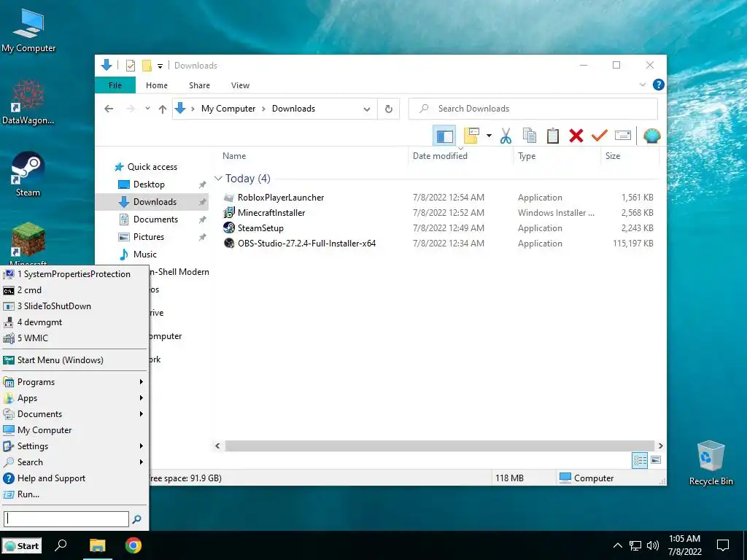
Task: Click the taskbar Search magnifier
Action: click(61, 545)
